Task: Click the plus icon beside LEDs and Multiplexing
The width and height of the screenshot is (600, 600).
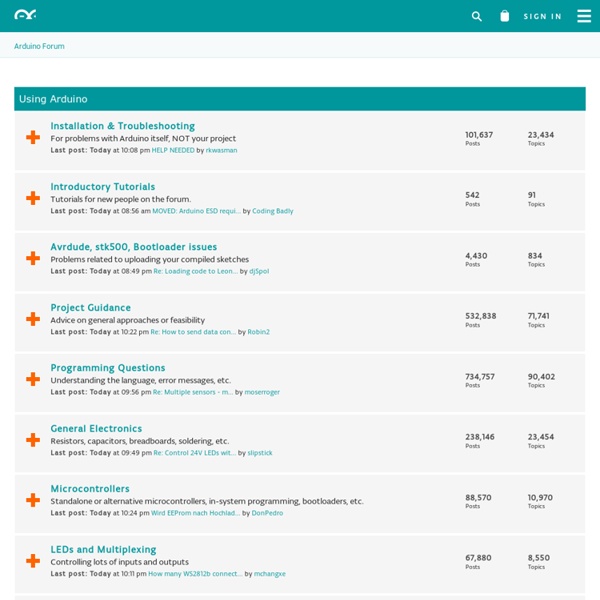Action: pyautogui.click(x=33, y=561)
